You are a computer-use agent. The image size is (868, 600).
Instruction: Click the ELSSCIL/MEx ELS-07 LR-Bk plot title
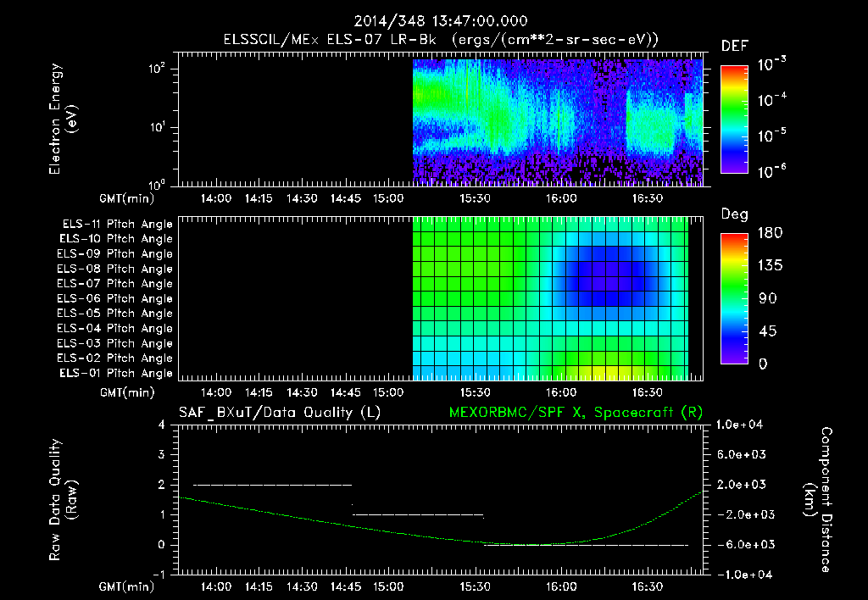[x=441, y=40]
